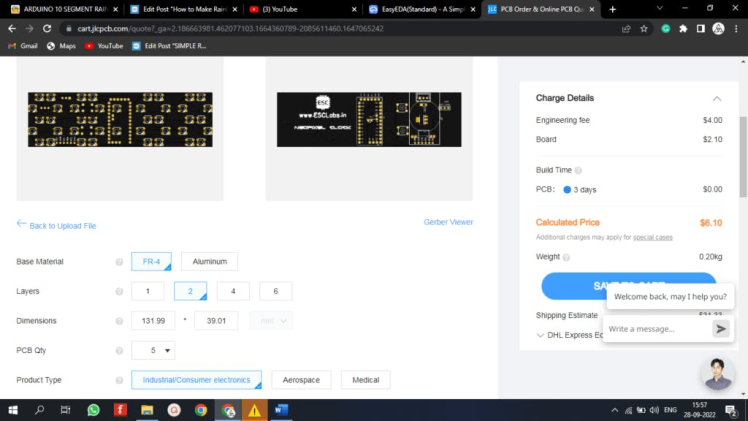Open the YouTube bookmark
This screenshot has height=421, width=748.
tap(104, 46)
